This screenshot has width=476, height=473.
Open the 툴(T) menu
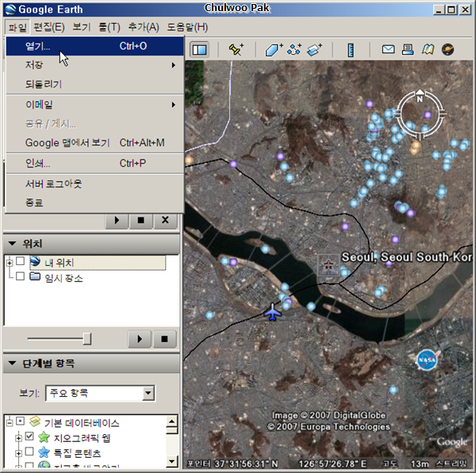point(109,27)
